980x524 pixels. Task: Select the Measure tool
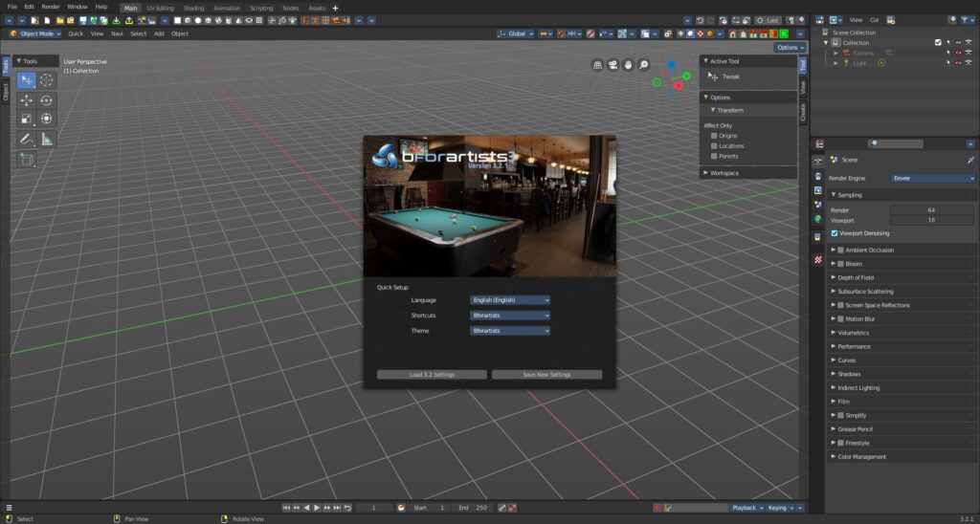(x=46, y=140)
